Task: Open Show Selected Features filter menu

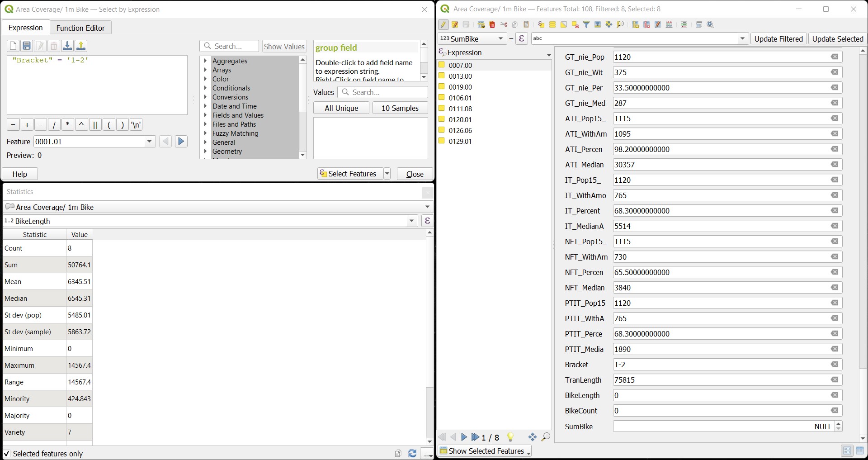Action: (485, 451)
